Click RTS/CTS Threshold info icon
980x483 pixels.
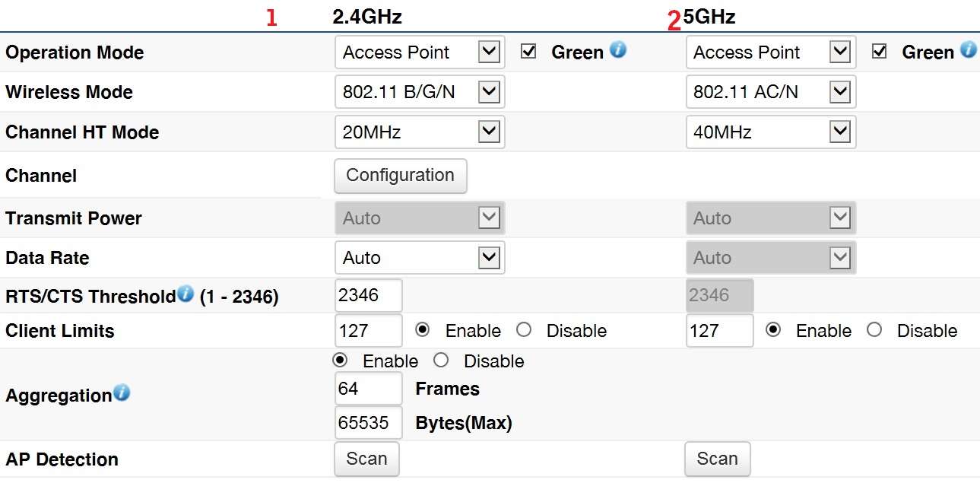point(186,294)
